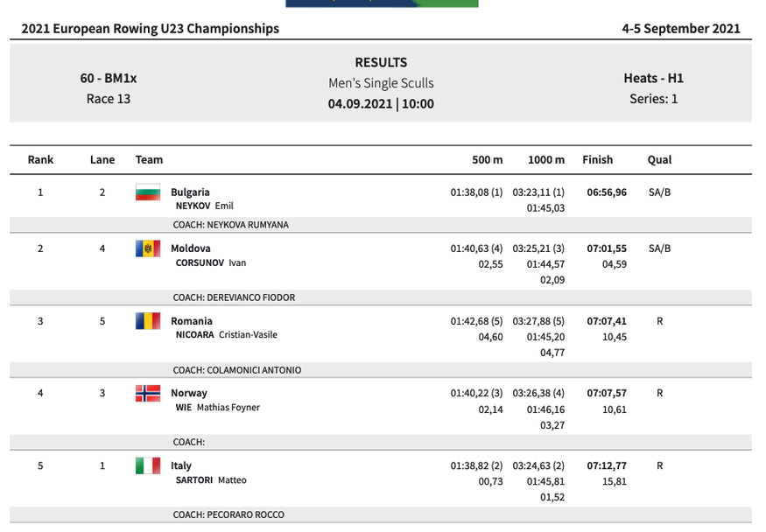Click the Heats - H1 label
This screenshot has height=532, width=766.
tap(654, 78)
